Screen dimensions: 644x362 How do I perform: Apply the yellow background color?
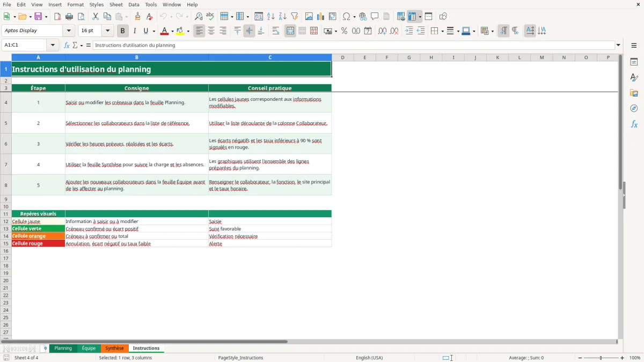coord(180,31)
